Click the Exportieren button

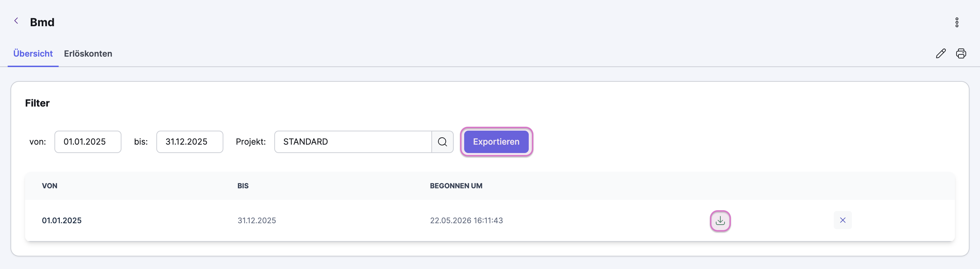[x=496, y=142]
